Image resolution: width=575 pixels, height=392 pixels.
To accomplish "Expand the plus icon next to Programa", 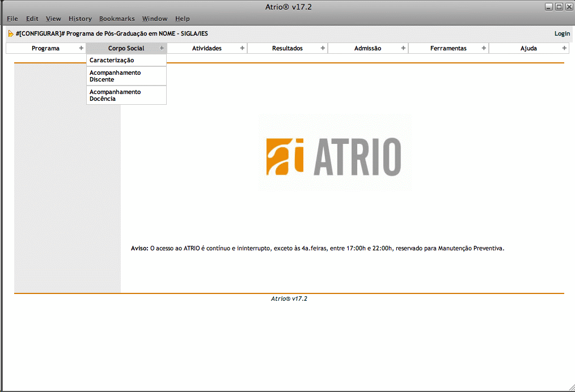I will (x=81, y=48).
